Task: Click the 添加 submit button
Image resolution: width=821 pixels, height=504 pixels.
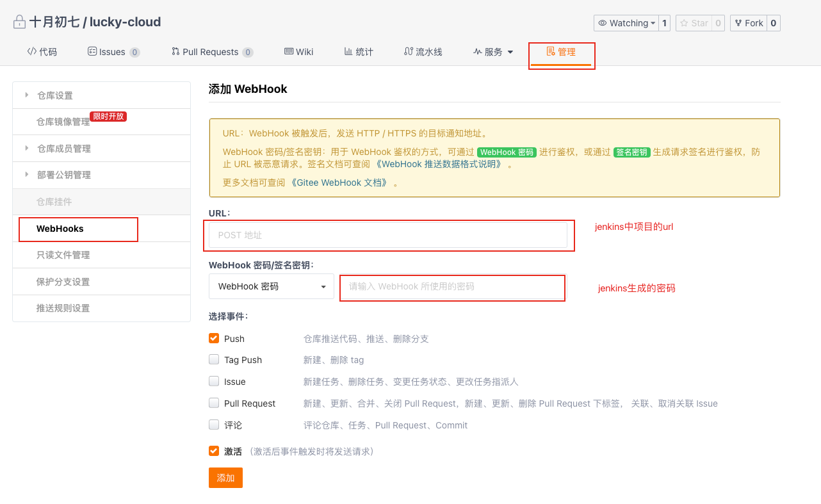Action: (x=225, y=478)
